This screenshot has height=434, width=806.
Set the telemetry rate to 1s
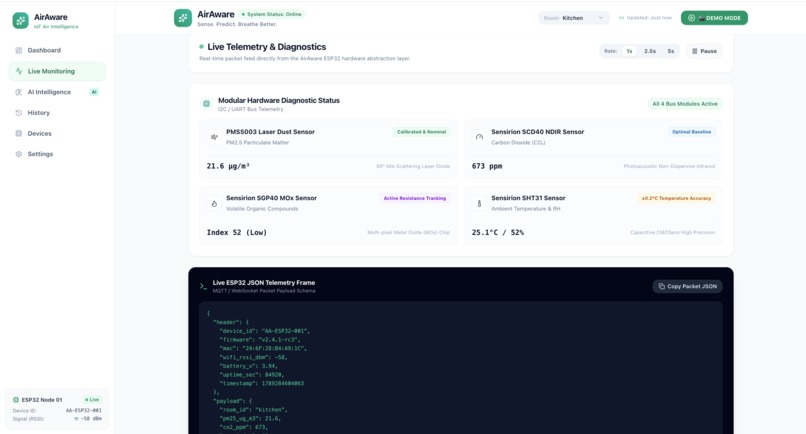pyautogui.click(x=629, y=51)
